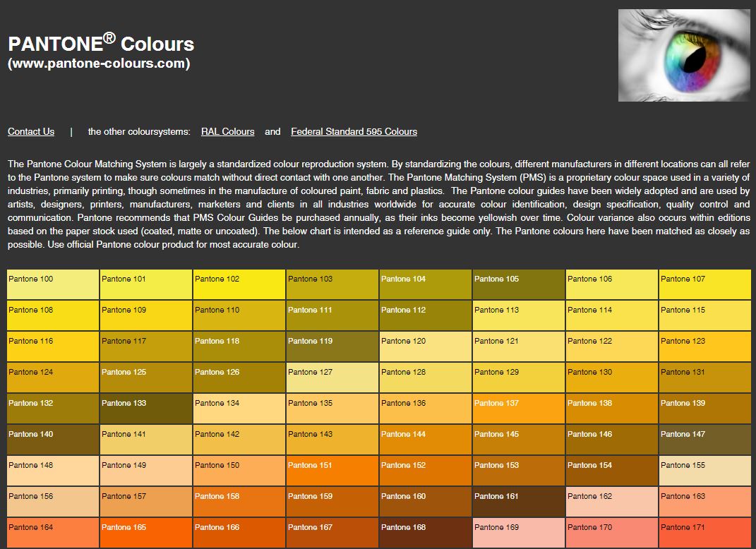
Task: Choose the Pantone 159 swatch
Action: 332,502
